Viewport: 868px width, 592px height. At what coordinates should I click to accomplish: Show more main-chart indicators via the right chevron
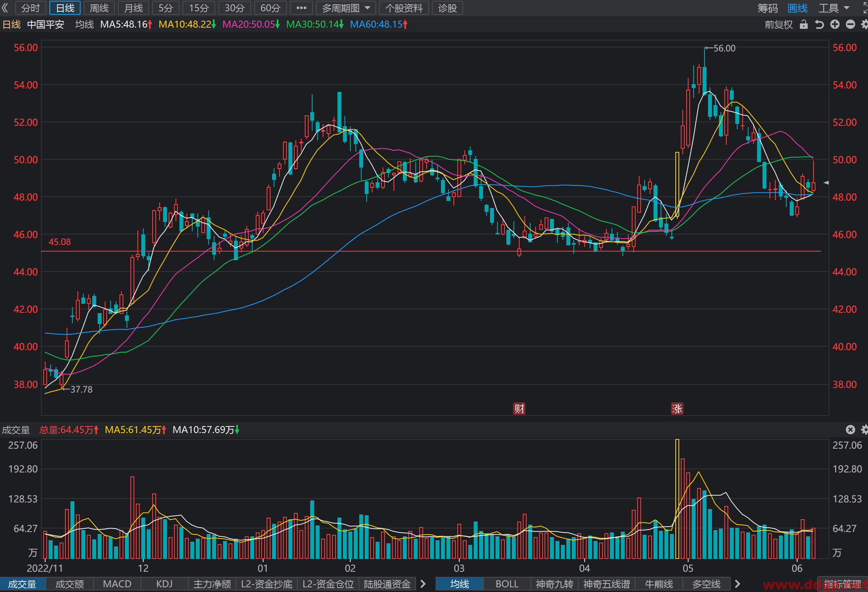pyautogui.click(x=737, y=584)
